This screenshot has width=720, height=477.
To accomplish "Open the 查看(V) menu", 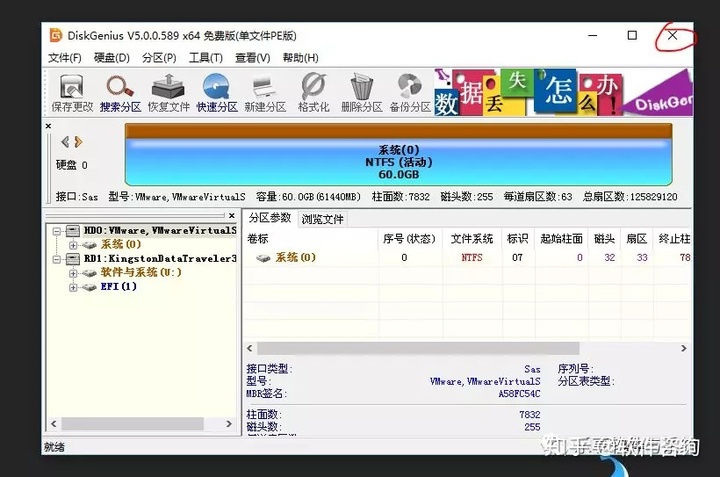I will coord(253,58).
